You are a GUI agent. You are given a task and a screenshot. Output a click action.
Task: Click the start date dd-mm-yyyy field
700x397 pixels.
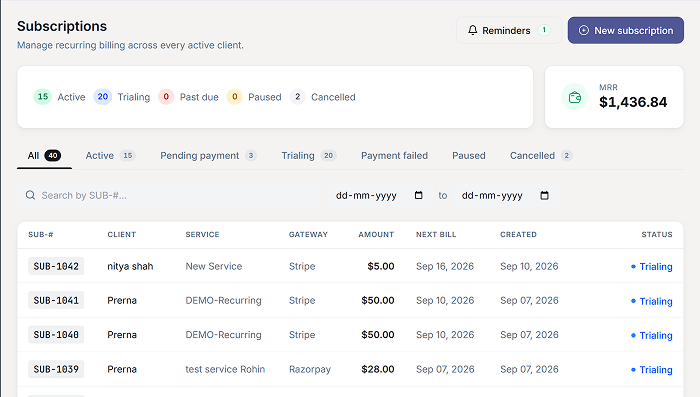(379, 195)
